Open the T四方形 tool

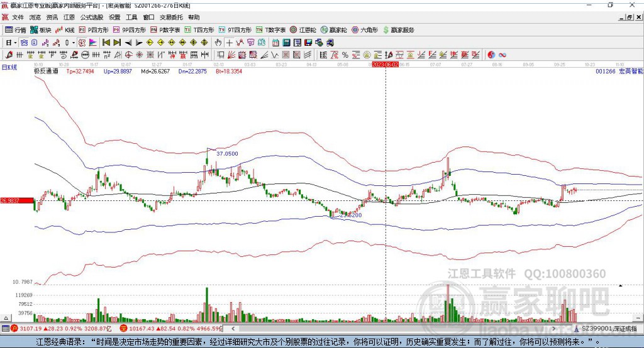199,30
